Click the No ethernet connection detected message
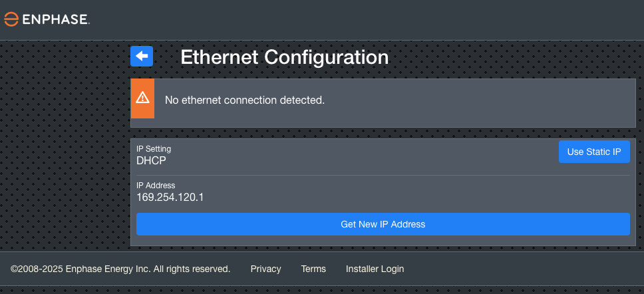This screenshot has width=644, height=294. pyautogui.click(x=244, y=100)
